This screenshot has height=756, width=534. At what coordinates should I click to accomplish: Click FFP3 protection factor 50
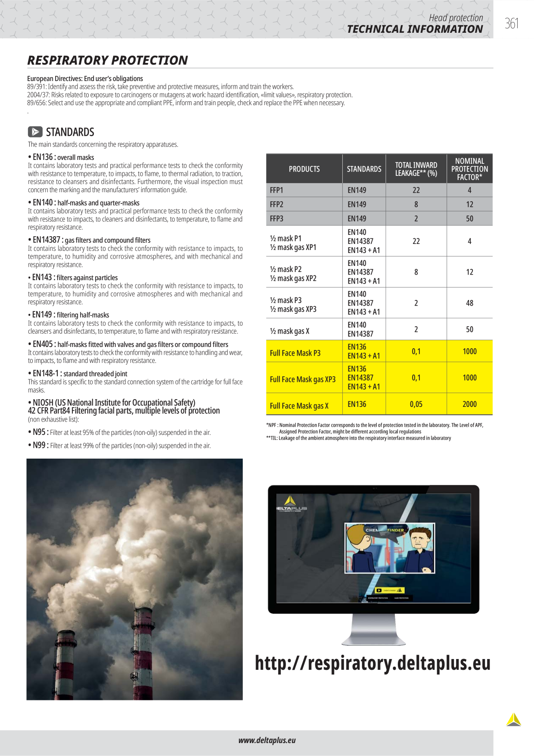pos(469,219)
